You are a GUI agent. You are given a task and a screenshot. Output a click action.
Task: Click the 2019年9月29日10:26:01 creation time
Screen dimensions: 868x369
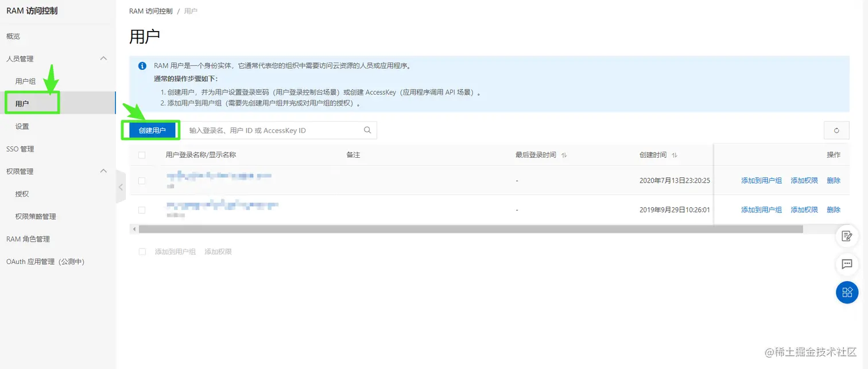[675, 209]
